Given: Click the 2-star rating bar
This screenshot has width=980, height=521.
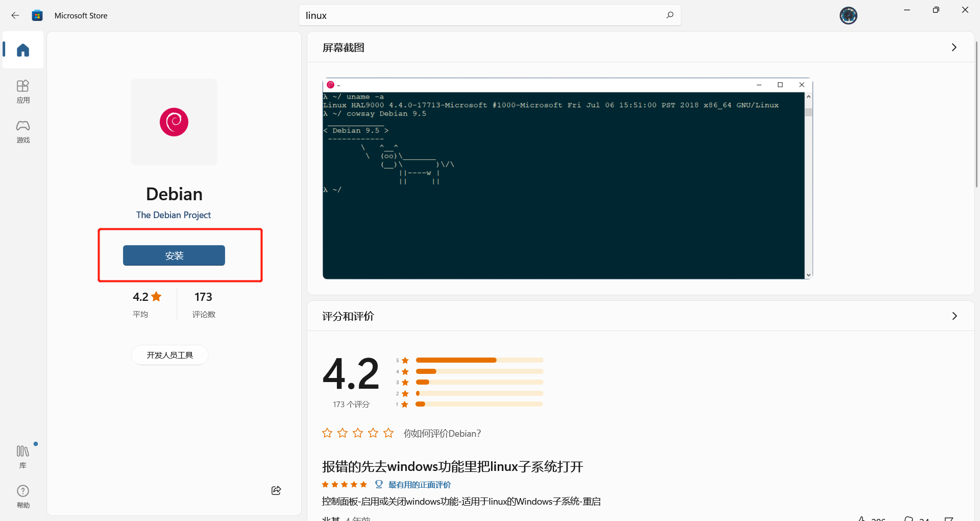Looking at the screenshot, I should [x=479, y=393].
